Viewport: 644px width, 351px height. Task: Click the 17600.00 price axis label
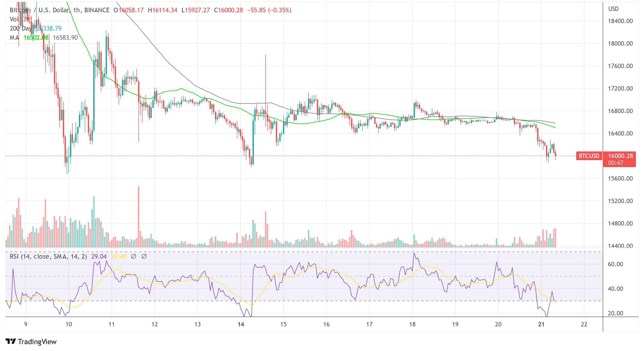click(x=620, y=66)
